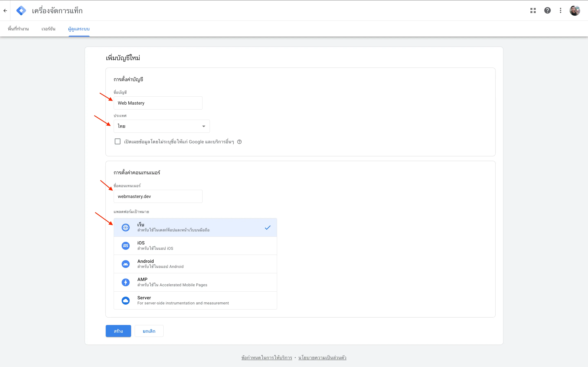588x367 pixels.
Task: Click the back arrow in the header
Action: pyautogui.click(x=5, y=10)
